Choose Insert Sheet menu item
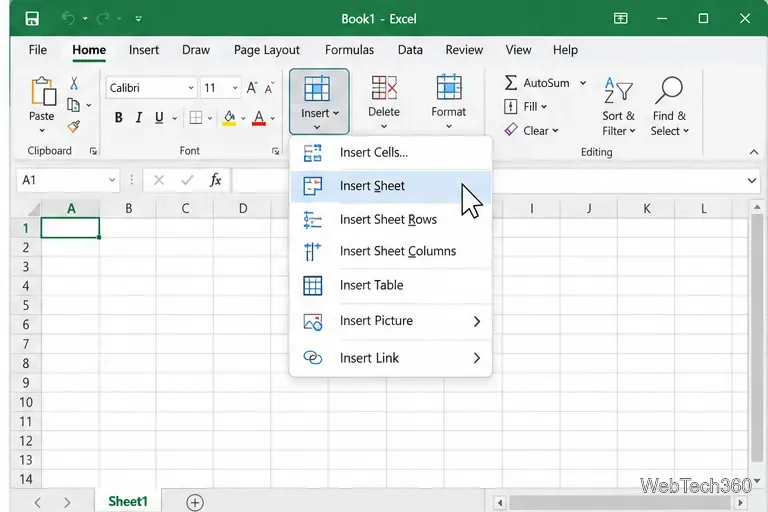The height and width of the screenshot is (512, 768). click(391, 186)
